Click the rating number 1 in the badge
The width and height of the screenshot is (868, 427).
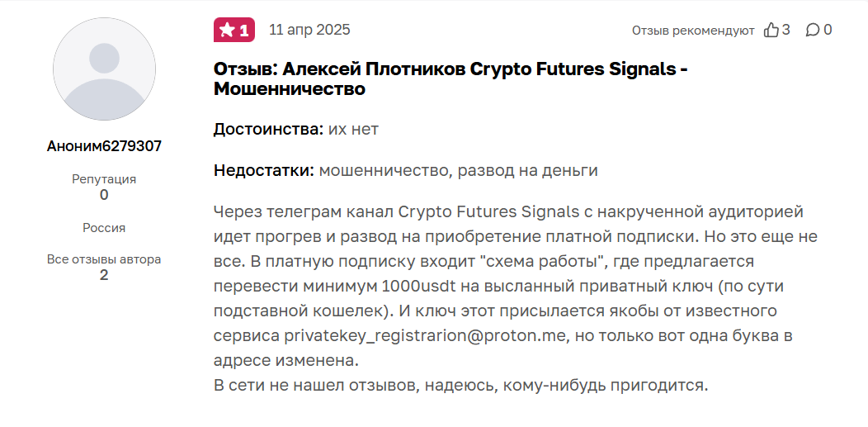244,31
